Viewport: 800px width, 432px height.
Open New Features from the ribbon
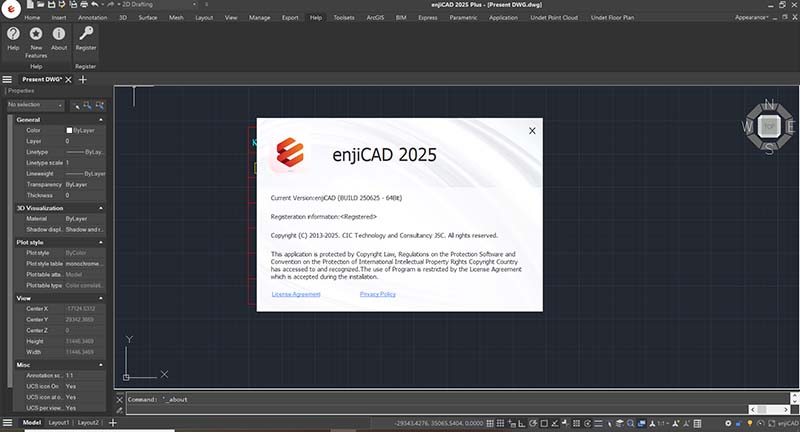[36, 35]
